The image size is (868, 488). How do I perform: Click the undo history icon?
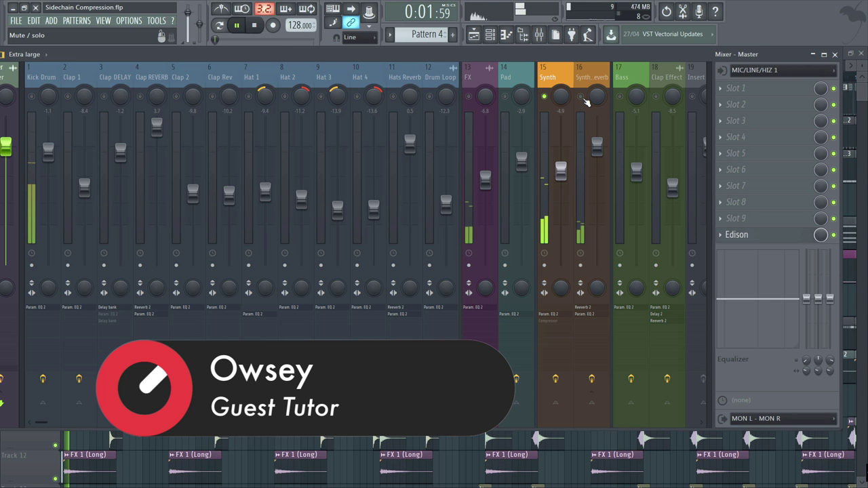point(666,12)
